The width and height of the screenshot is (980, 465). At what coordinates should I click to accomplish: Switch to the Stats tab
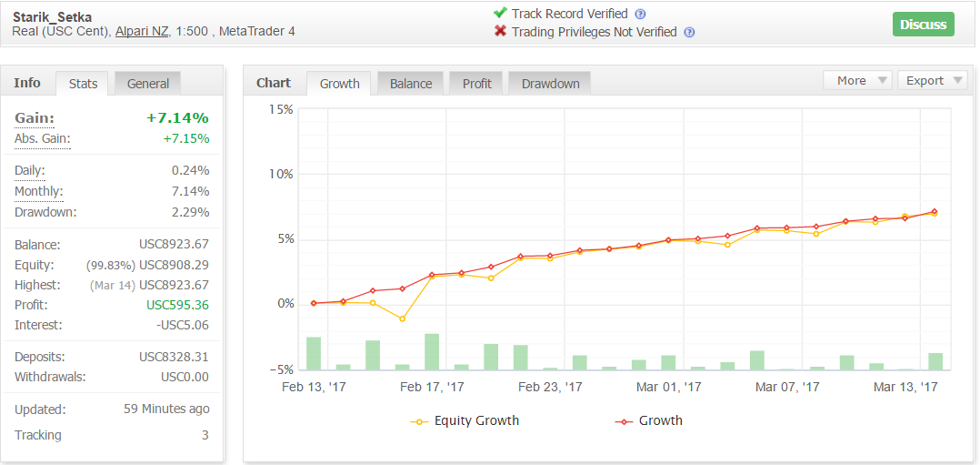tap(83, 83)
